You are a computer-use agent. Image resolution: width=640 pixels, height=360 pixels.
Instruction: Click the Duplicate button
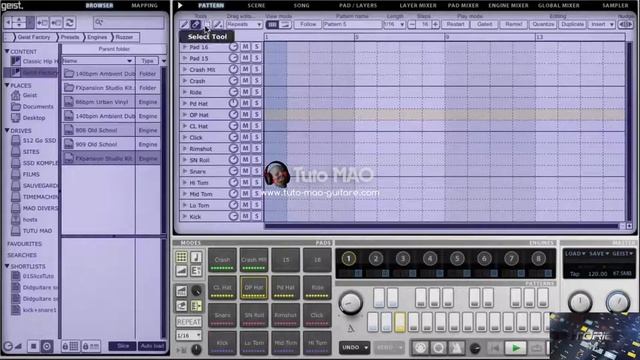572,24
